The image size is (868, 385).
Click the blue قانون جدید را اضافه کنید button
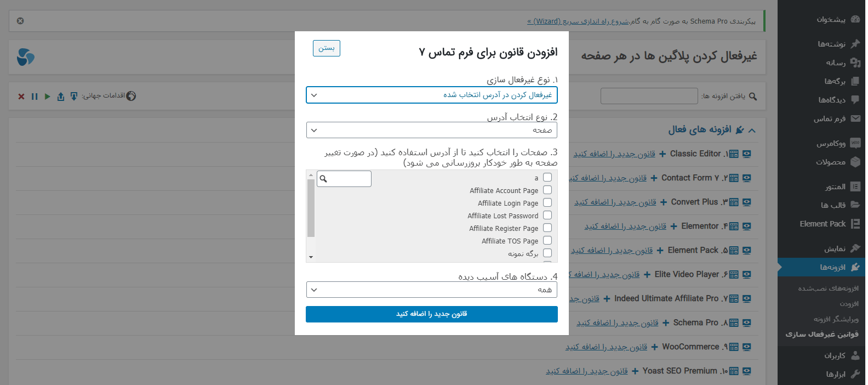432,314
